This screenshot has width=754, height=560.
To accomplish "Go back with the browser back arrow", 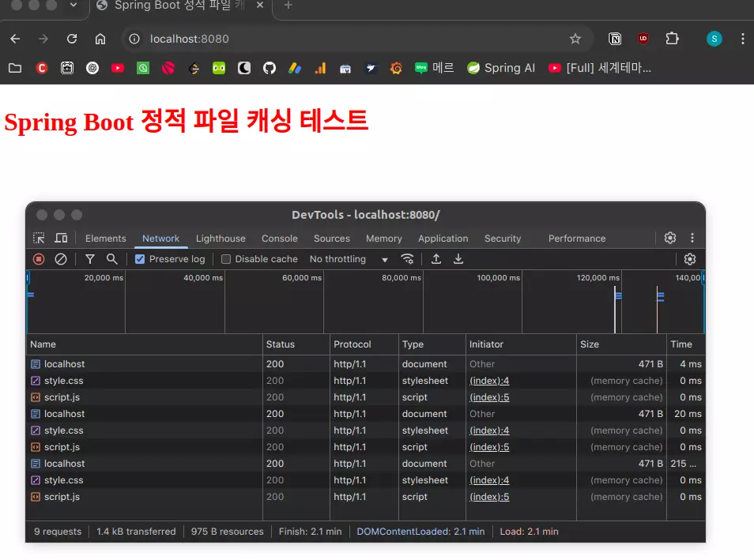I will click(15, 39).
